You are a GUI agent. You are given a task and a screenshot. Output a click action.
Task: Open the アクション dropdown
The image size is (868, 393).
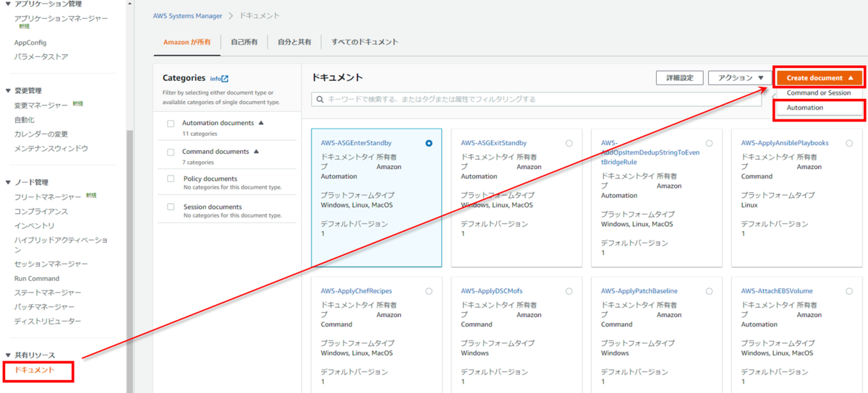(x=739, y=77)
